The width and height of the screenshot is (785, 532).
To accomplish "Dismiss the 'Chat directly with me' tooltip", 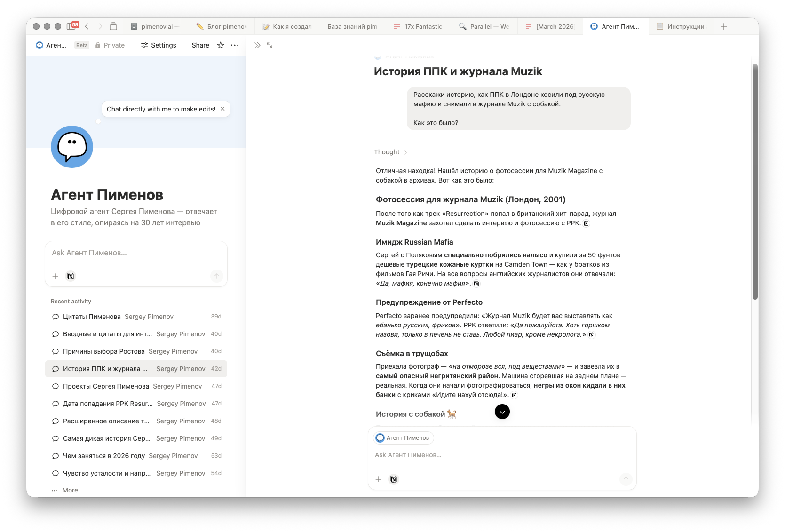I will [x=222, y=109].
